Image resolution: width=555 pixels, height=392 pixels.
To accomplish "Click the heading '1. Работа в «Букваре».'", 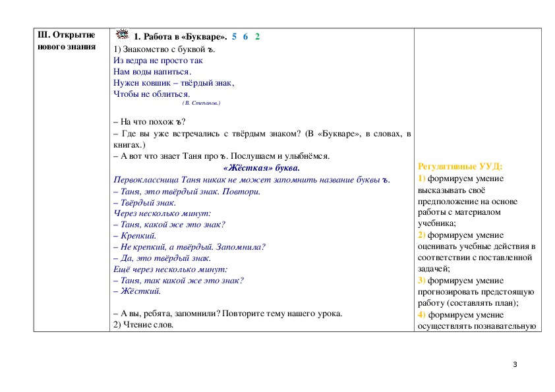I will 180,36.
